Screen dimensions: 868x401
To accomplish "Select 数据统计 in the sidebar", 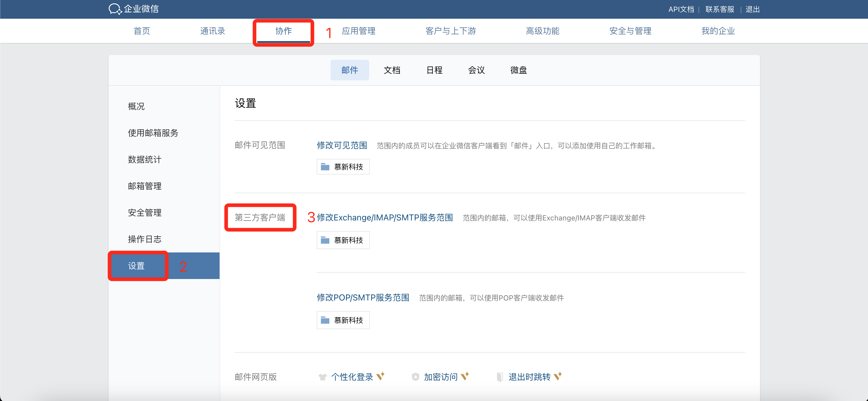I will click(x=144, y=159).
